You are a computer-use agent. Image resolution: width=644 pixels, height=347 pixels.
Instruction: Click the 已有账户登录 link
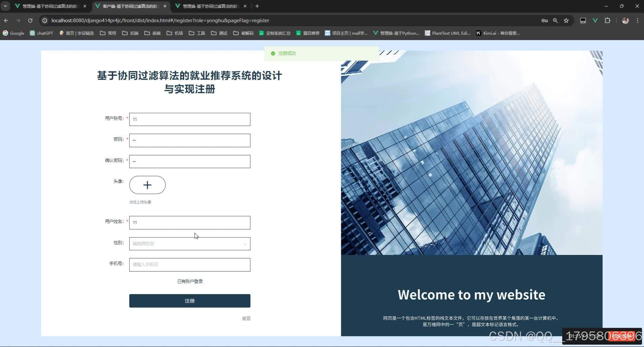coord(190,281)
